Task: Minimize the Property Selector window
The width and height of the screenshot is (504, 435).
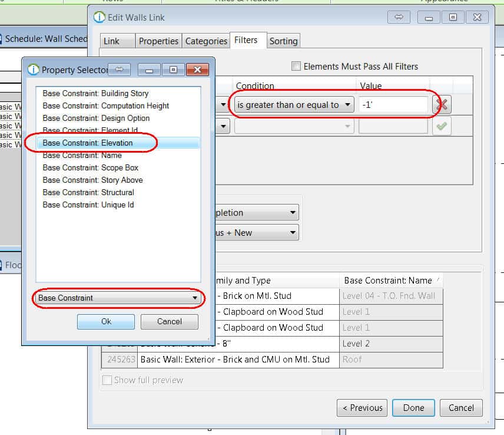Action: click(x=149, y=70)
